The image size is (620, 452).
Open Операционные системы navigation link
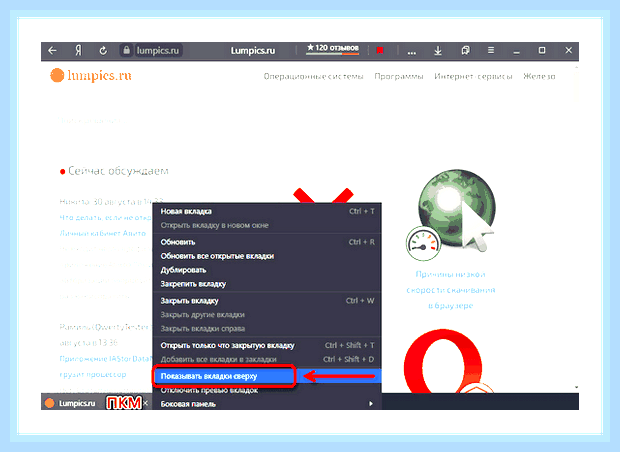click(313, 76)
